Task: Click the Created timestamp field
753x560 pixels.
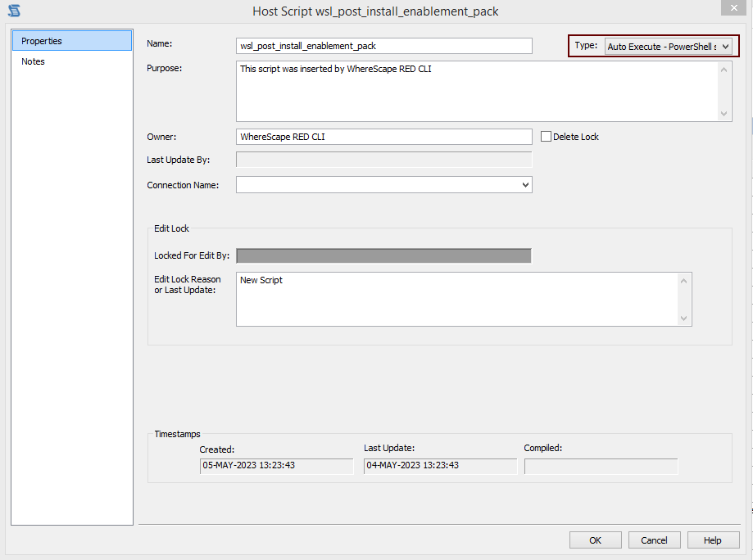Action: tap(277, 466)
